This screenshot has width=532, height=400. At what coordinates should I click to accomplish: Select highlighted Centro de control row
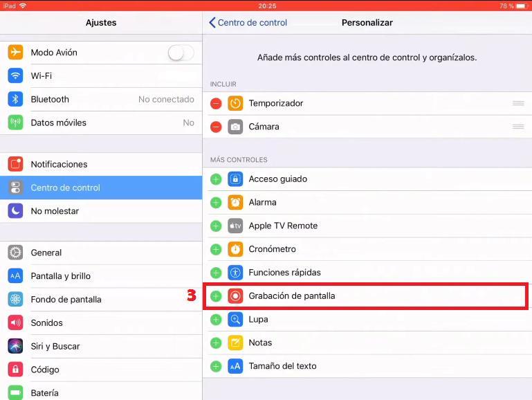[x=101, y=188]
